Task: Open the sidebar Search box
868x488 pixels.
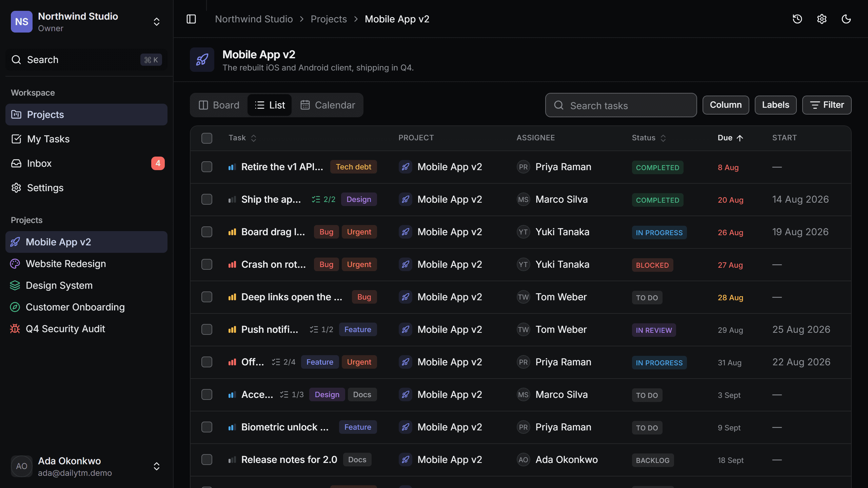Action: (86, 60)
